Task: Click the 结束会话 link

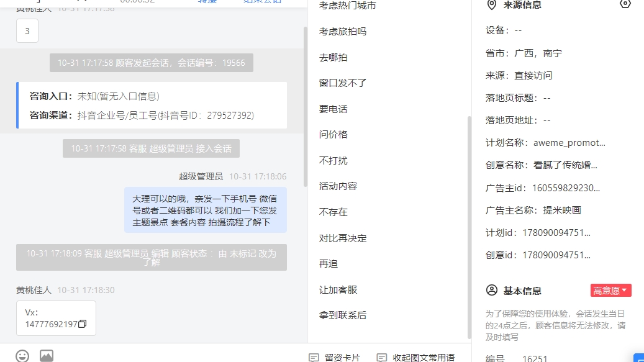Action: tap(263, 2)
